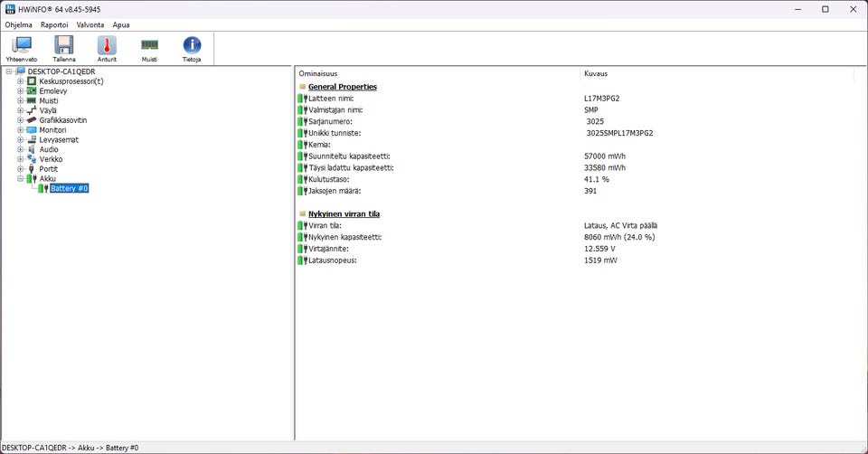This screenshot has width=868, height=454.
Task: Select the Muisti tree item label
Action: click(49, 100)
